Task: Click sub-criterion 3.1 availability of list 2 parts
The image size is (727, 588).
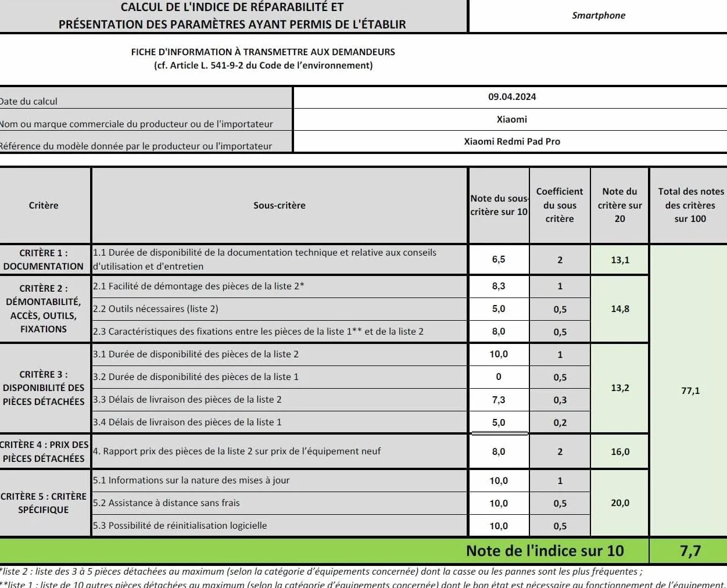Action: [280, 354]
